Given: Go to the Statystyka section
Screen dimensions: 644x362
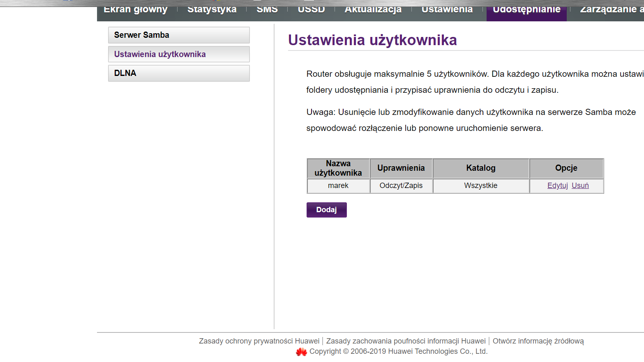Looking at the screenshot, I should point(212,9).
